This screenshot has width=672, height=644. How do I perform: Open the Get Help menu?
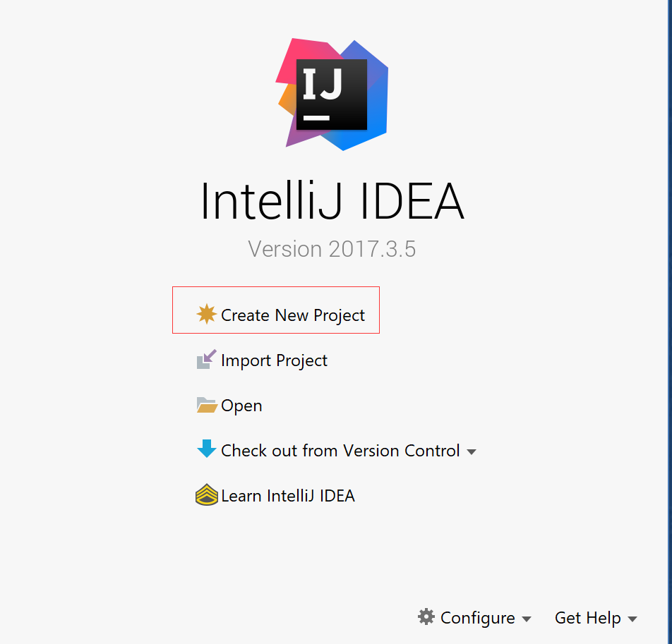click(x=587, y=618)
